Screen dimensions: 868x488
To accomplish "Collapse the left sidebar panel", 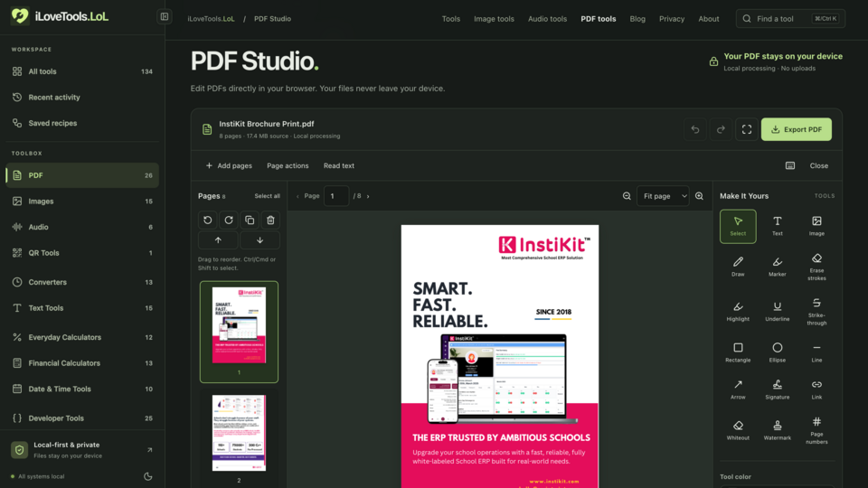I will [x=165, y=16].
